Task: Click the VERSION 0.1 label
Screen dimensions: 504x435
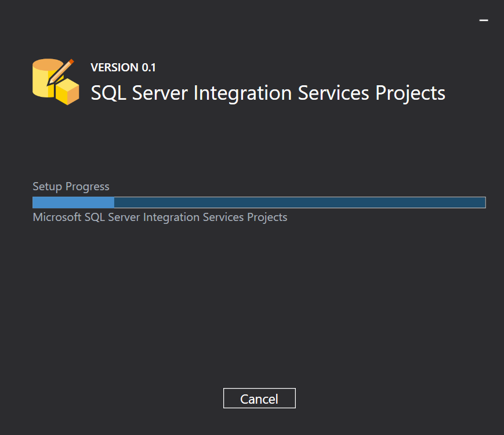Action: 123,67
